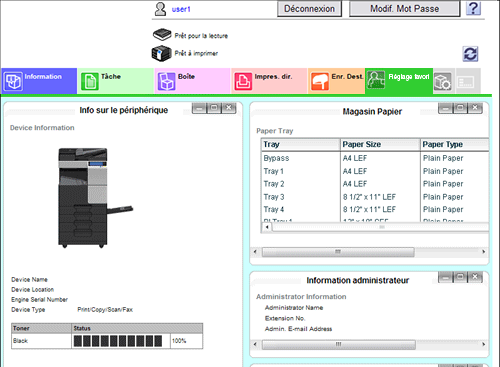The width and height of the screenshot is (500, 367).
Task: Open help with the question mark icon
Action: [x=473, y=8]
